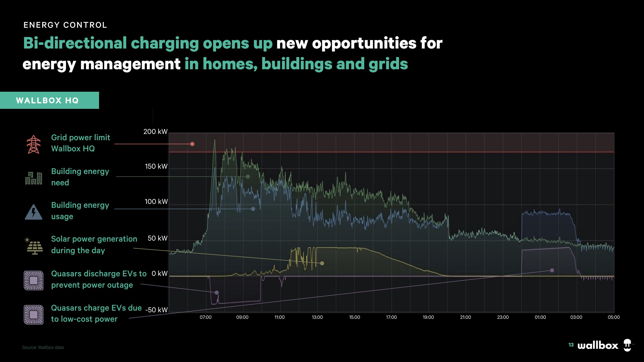
Task: Click the 150 kW axis label
Action: coord(156,166)
